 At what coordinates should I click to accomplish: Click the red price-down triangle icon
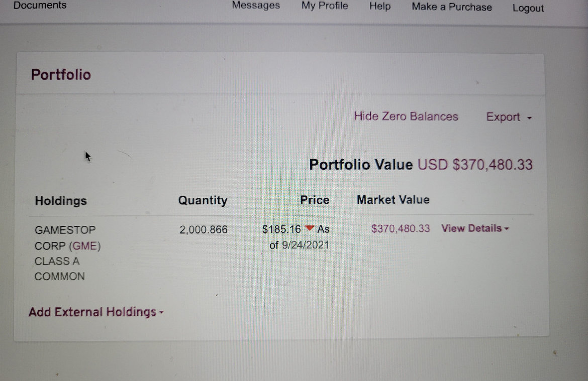[310, 228]
